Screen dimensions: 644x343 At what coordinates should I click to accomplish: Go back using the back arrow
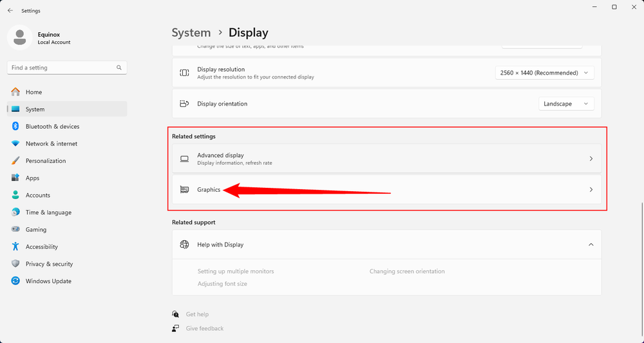pos(10,10)
